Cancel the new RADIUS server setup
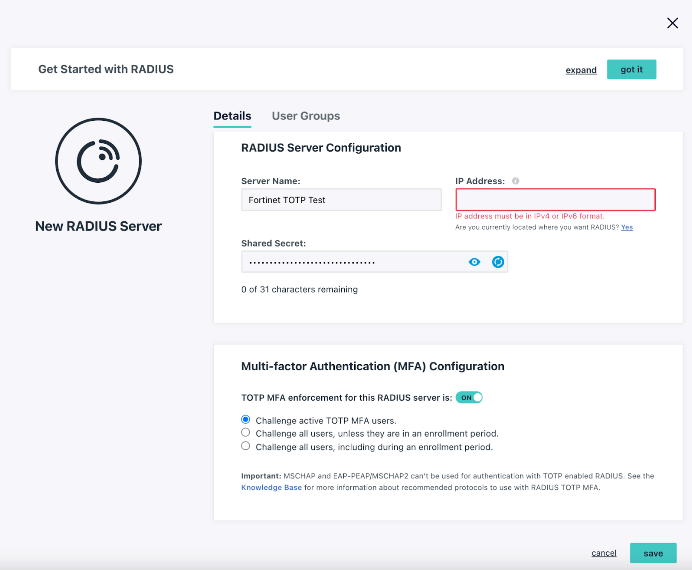The width and height of the screenshot is (692, 570). pos(604,553)
